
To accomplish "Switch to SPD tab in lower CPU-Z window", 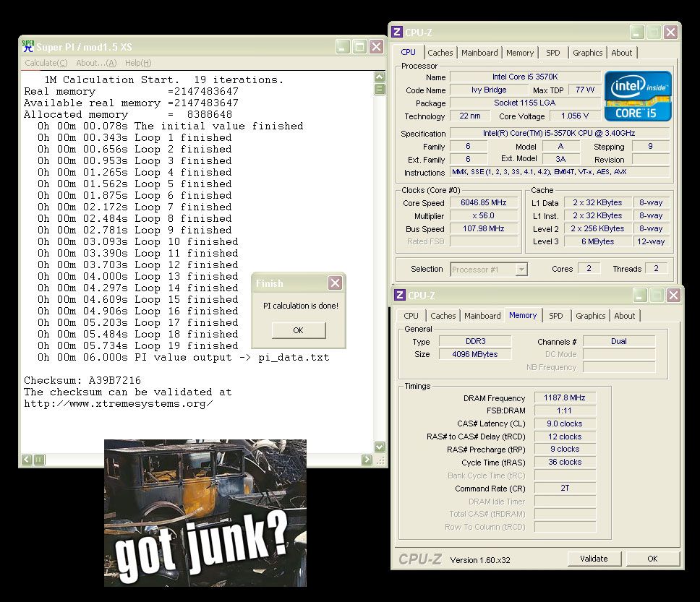I will pos(556,316).
